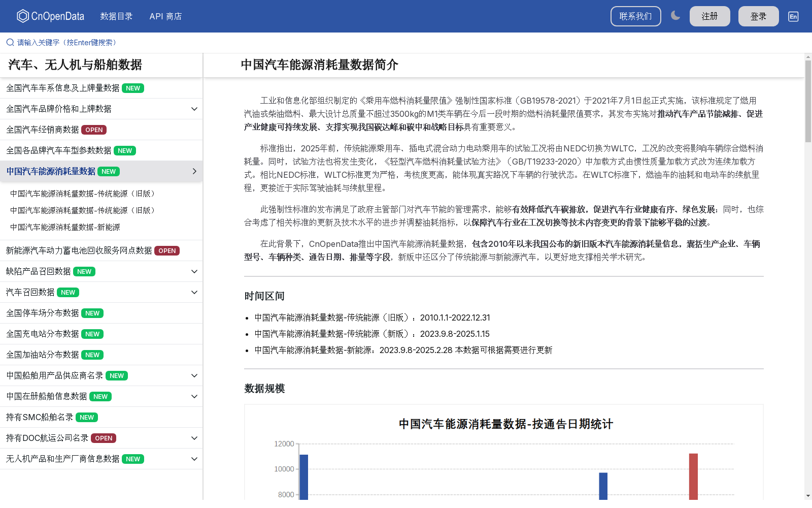Click the 数据规模 heading

264,388
